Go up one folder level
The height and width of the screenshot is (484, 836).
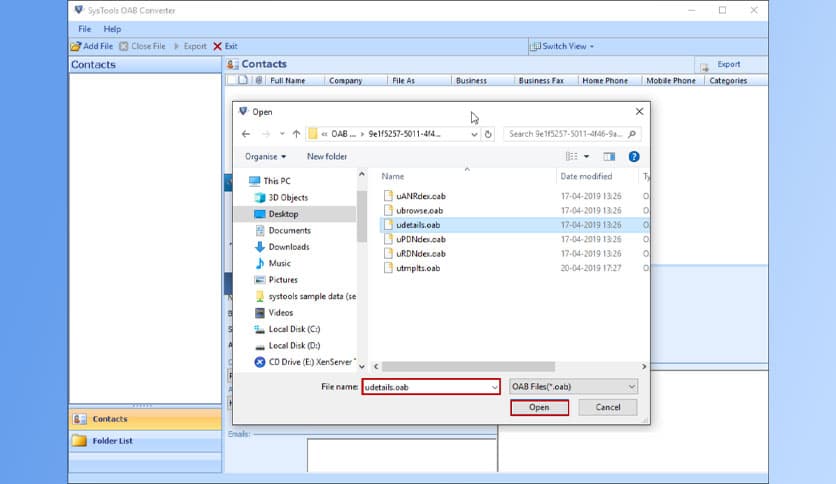coord(296,134)
